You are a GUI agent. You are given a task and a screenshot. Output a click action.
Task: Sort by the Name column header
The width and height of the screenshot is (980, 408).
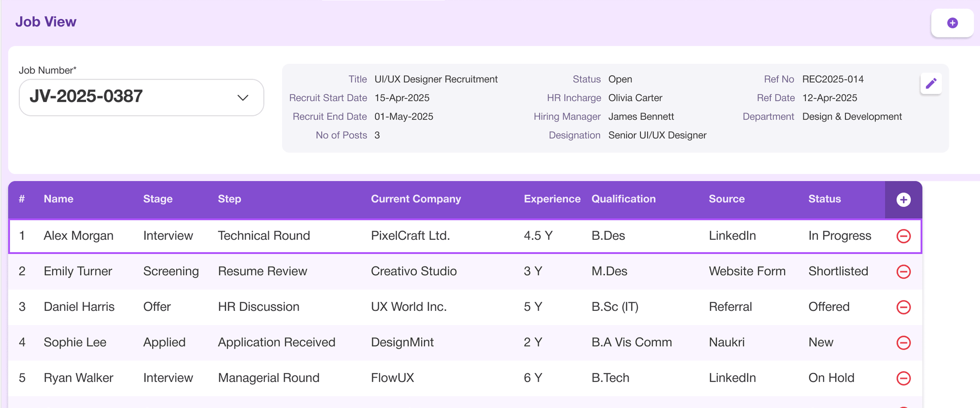[x=58, y=199]
